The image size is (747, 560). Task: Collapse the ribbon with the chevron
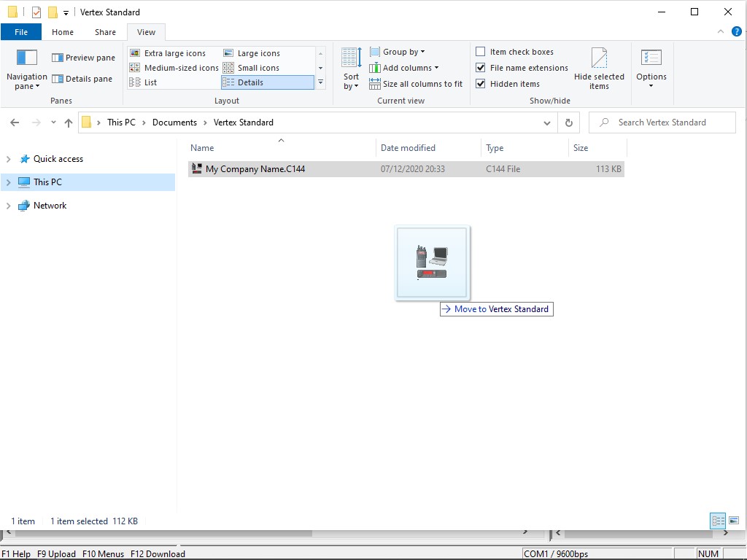click(x=721, y=31)
